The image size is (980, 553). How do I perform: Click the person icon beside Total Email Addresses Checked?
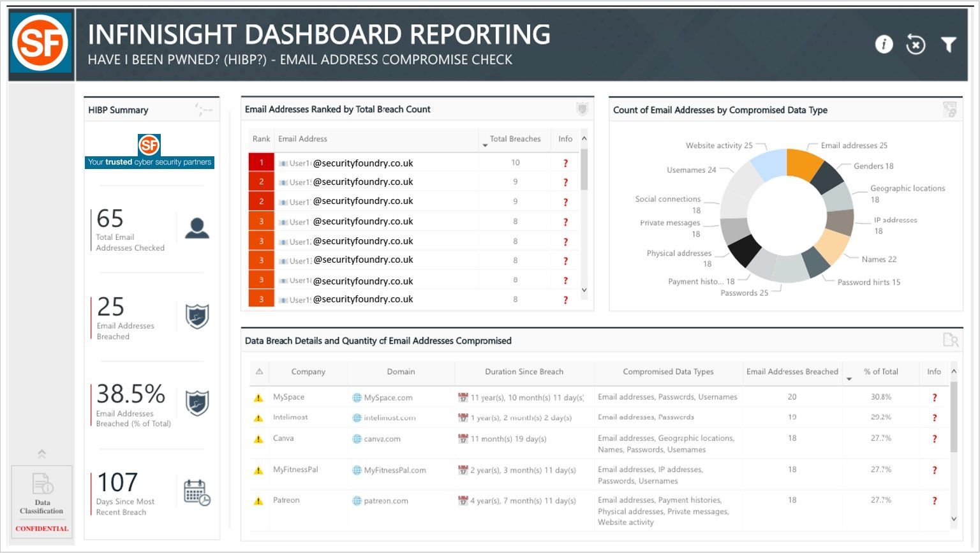(x=197, y=228)
